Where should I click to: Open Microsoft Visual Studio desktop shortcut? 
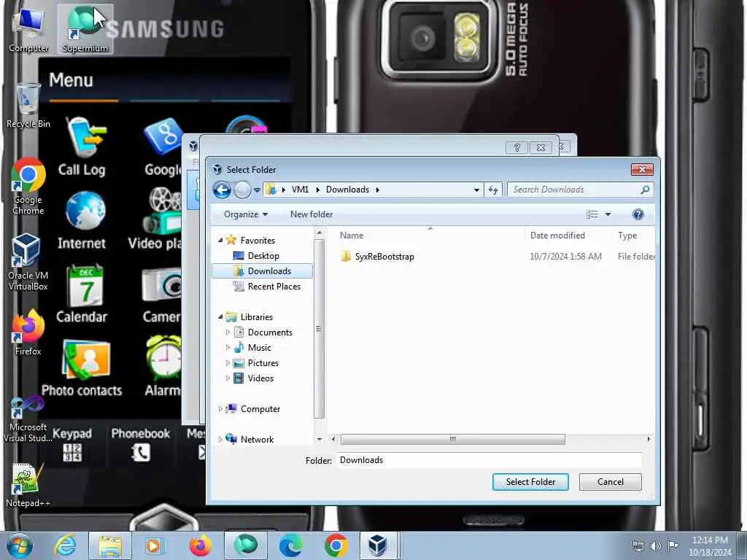coord(28,419)
